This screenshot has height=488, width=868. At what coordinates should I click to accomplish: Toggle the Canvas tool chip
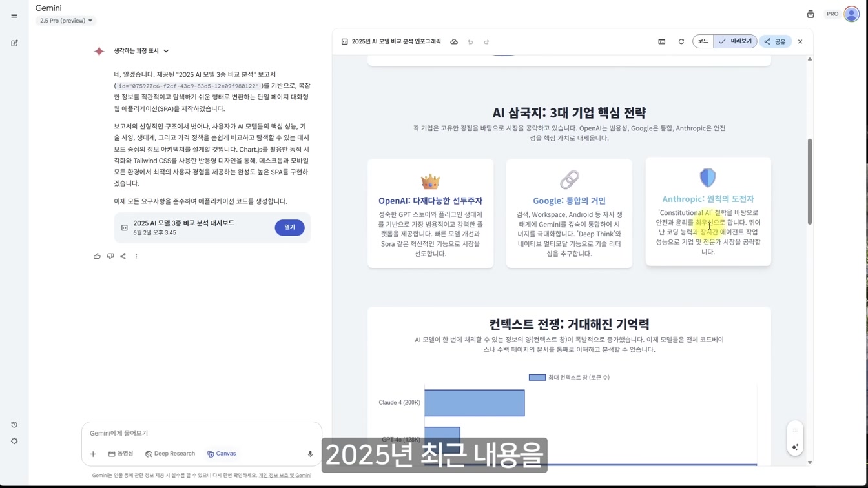[222, 454]
